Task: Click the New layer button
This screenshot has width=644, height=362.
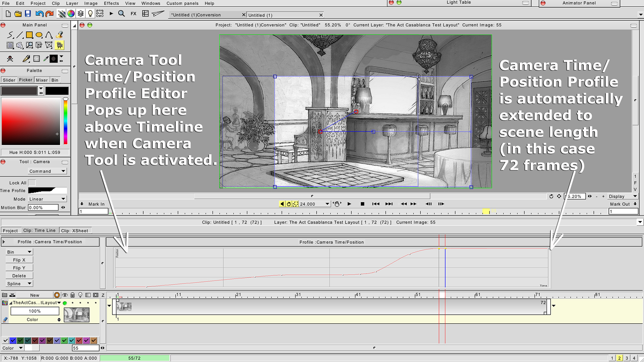Action: (35, 295)
